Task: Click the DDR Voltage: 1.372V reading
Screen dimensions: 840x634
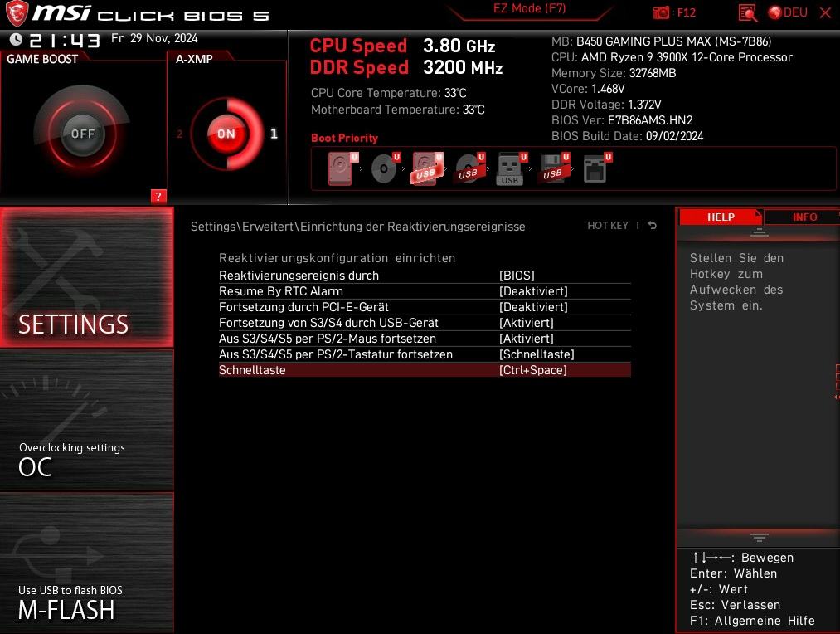Action: point(606,105)
